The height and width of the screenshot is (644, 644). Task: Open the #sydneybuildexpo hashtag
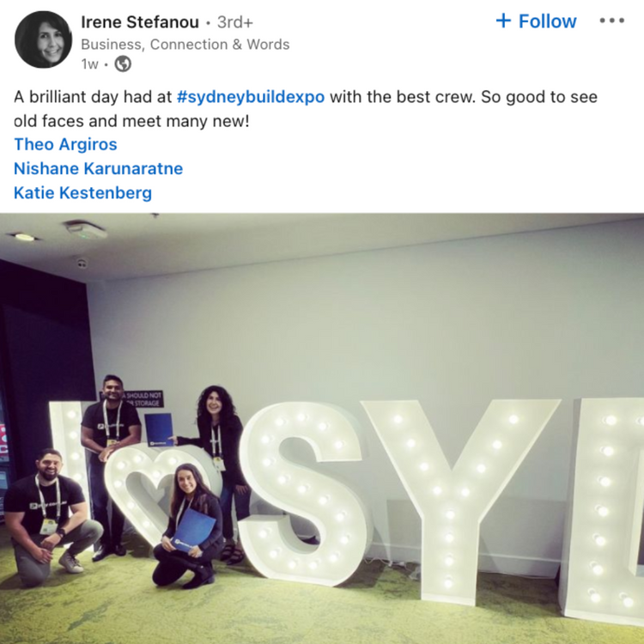(x=251, y=97)
